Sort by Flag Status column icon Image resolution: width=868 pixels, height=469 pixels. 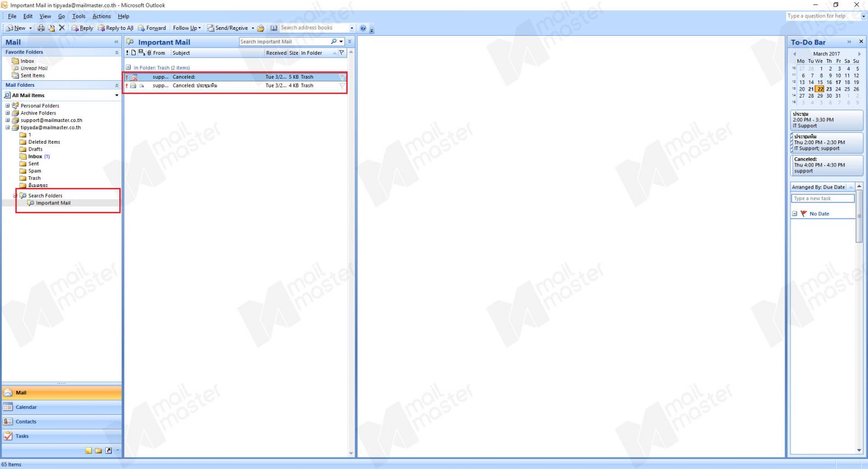[x=342, y=53]
